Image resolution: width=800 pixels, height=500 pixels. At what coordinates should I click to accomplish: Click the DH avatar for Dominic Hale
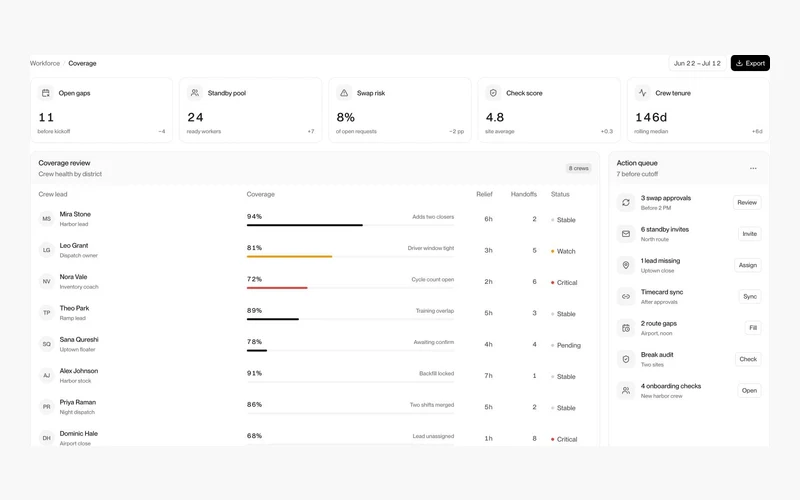[46, 438]
